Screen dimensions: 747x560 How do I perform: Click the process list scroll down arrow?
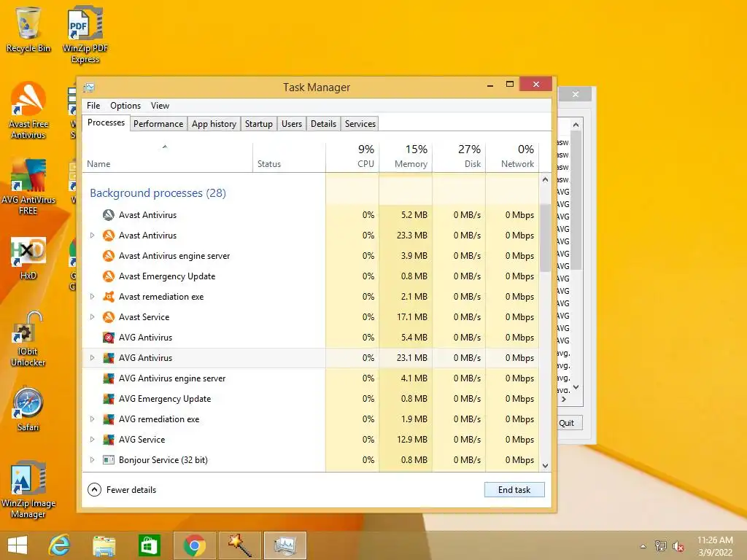pyautogui.click(x=546, y=466)
